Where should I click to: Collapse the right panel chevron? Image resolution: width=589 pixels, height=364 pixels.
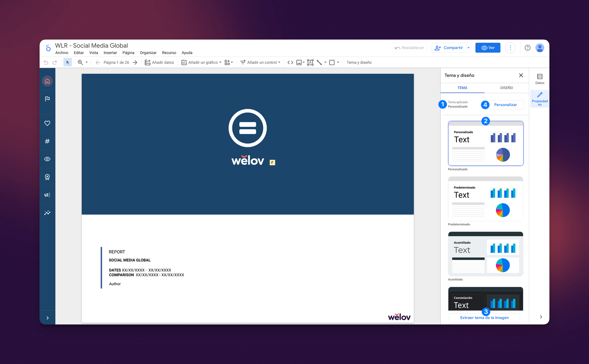tap(541, 317)
